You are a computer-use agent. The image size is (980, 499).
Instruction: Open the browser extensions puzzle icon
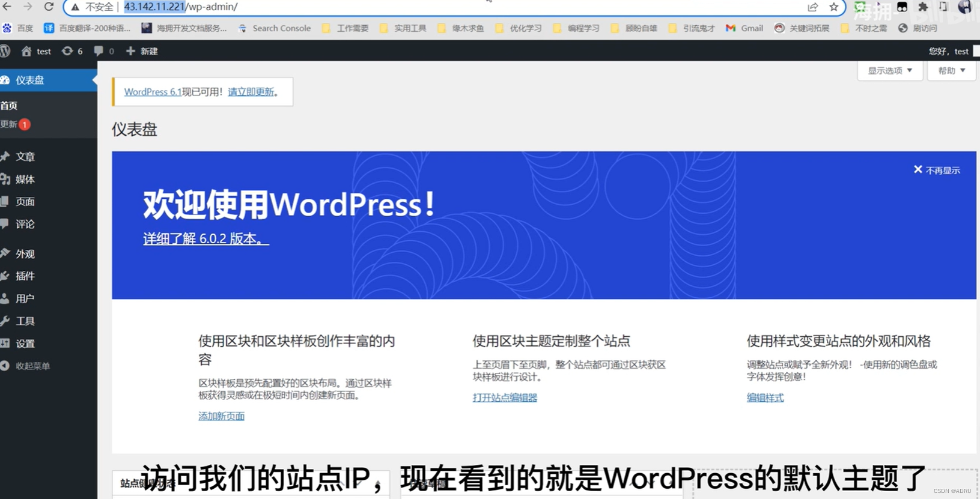923,7
